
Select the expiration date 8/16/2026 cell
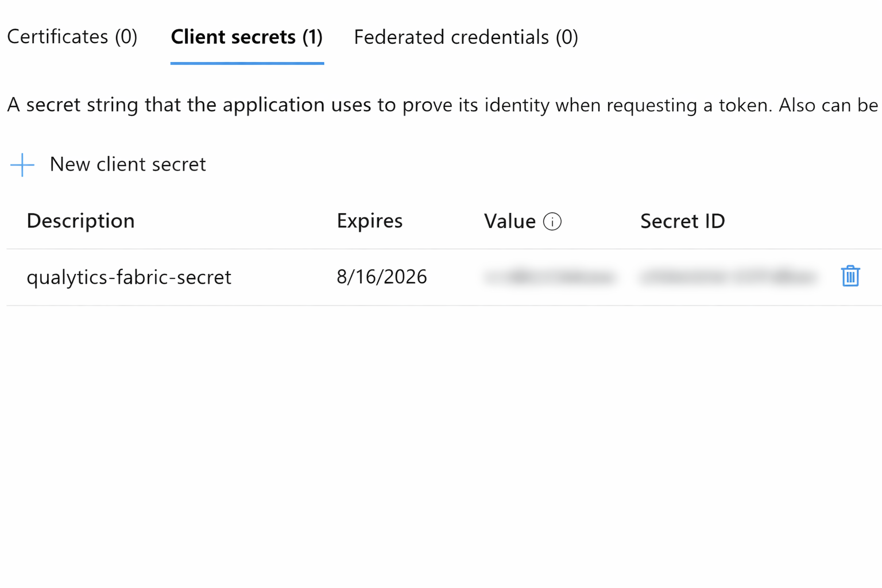pos(381,277)
